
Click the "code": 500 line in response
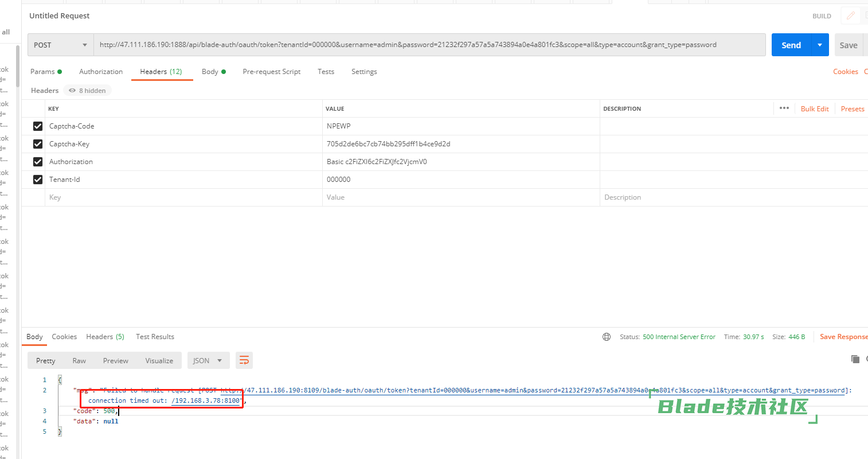95,411
